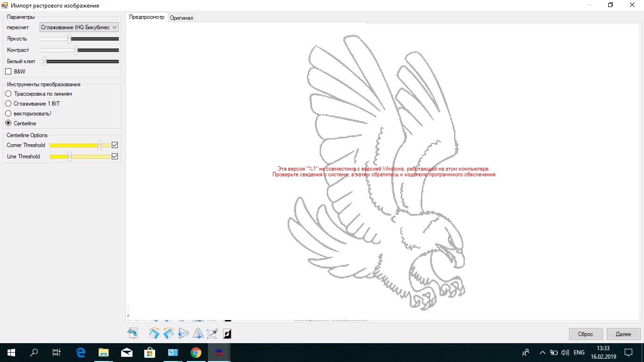The image size is (644, 362).
Task: Open the crop/selection tool
Action: pyautogui.click(x=212, y=333)
